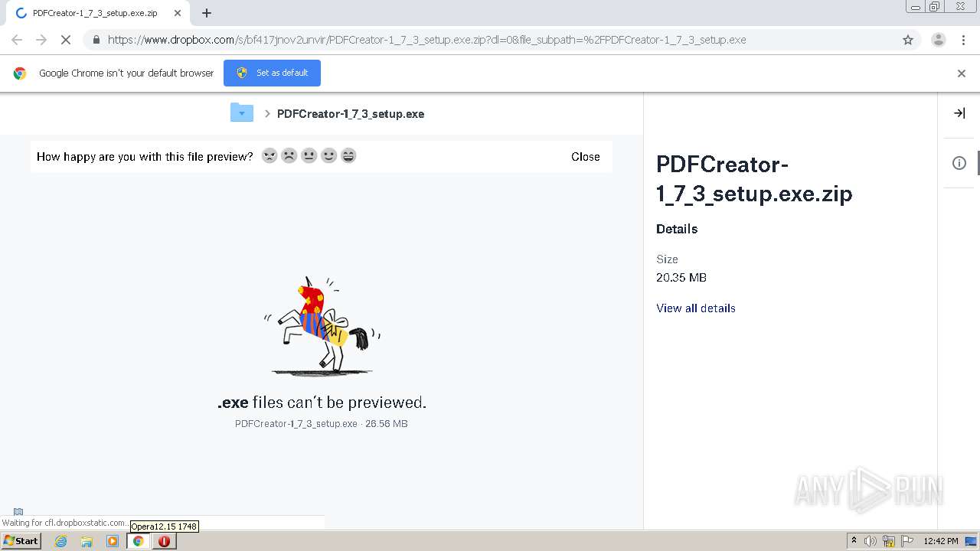Open a new browser tab
Viewport: 980px width, 551px height.
[207, 13]
